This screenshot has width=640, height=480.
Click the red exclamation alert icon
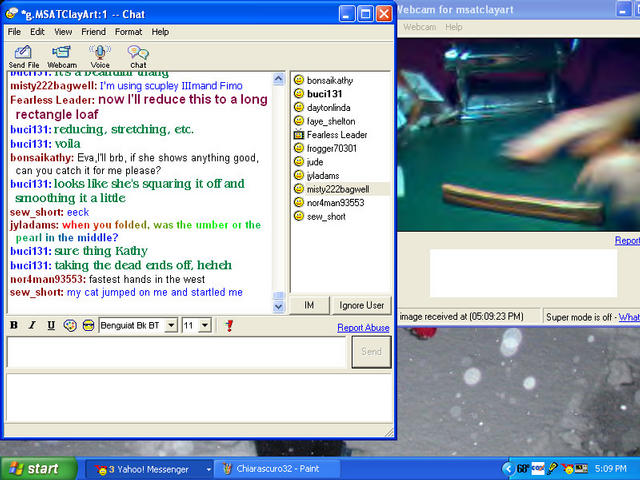[229, 325]
